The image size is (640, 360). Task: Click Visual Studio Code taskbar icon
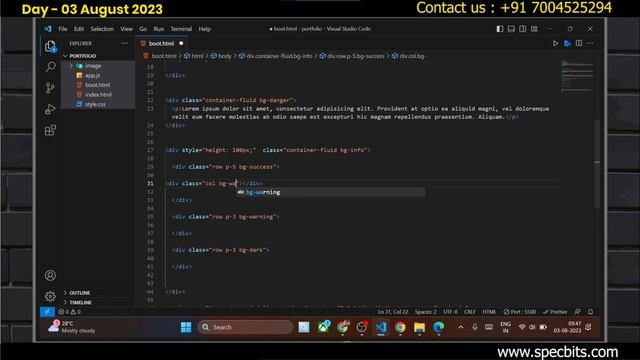[381, 327]
